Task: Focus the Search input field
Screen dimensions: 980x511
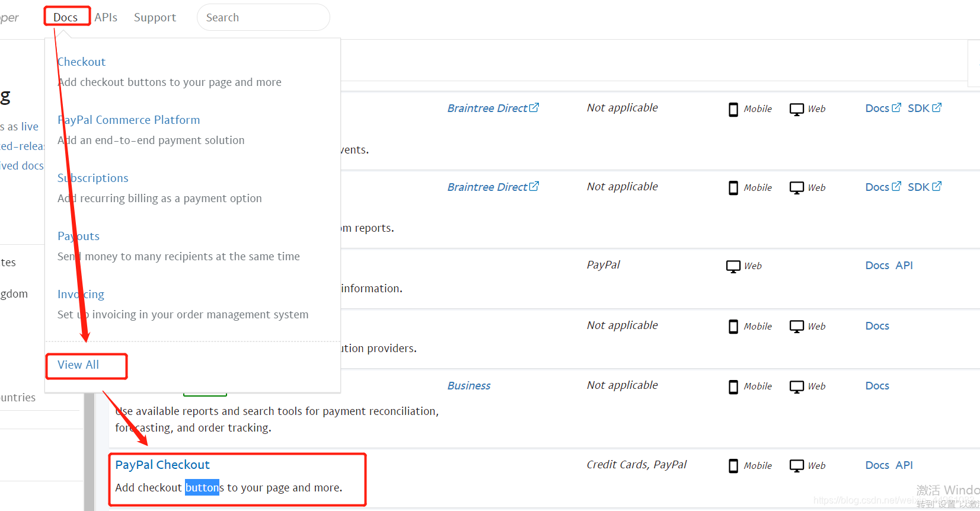Action: point(263,17)
